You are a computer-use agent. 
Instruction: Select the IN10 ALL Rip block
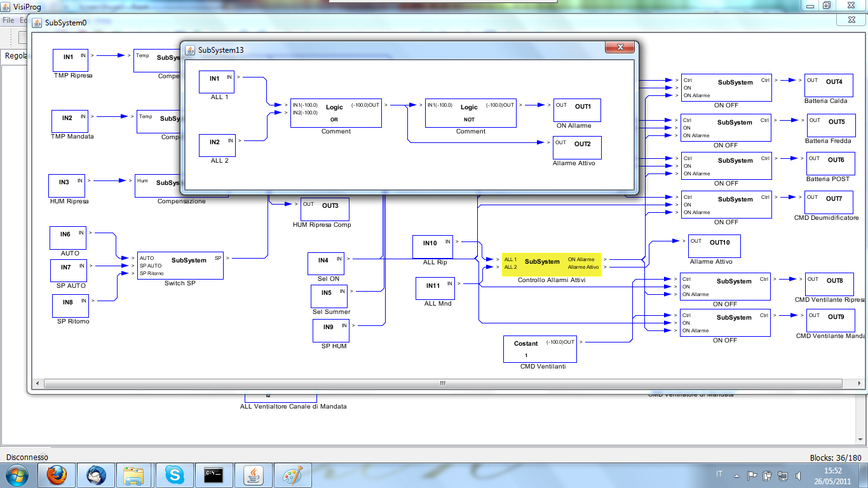point(433,247)
